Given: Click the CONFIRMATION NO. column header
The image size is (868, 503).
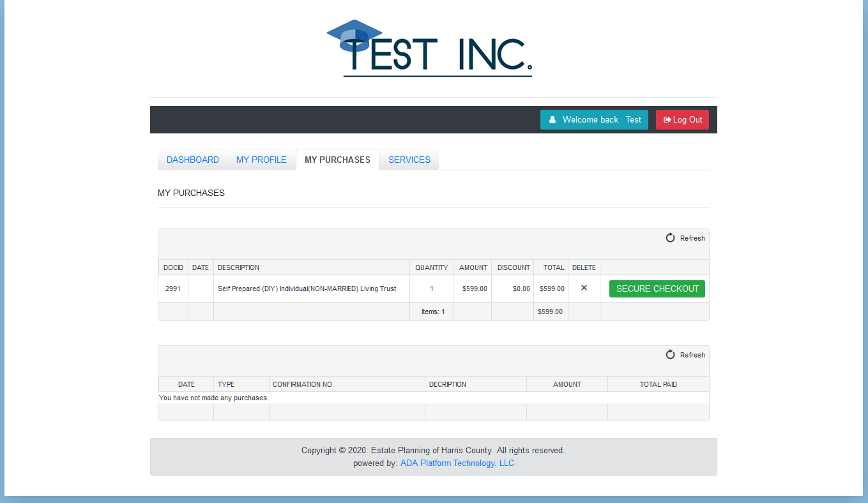Looking at the screenshot, I should coord(303,384).
